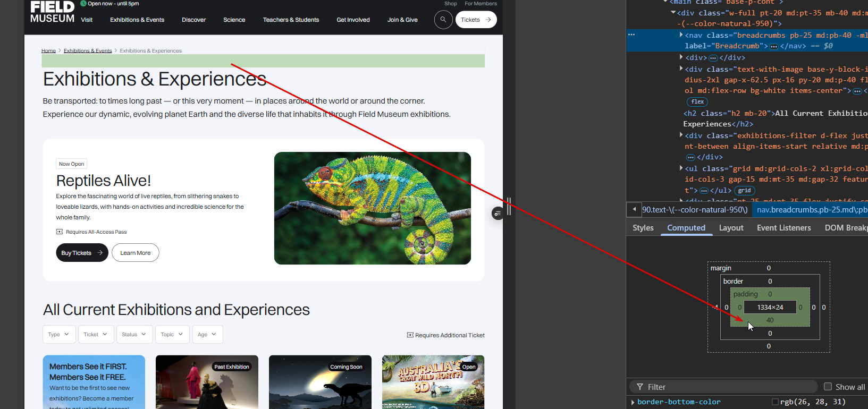
Task: Click the green clock icon beside Open now
Action: point(83,3)
